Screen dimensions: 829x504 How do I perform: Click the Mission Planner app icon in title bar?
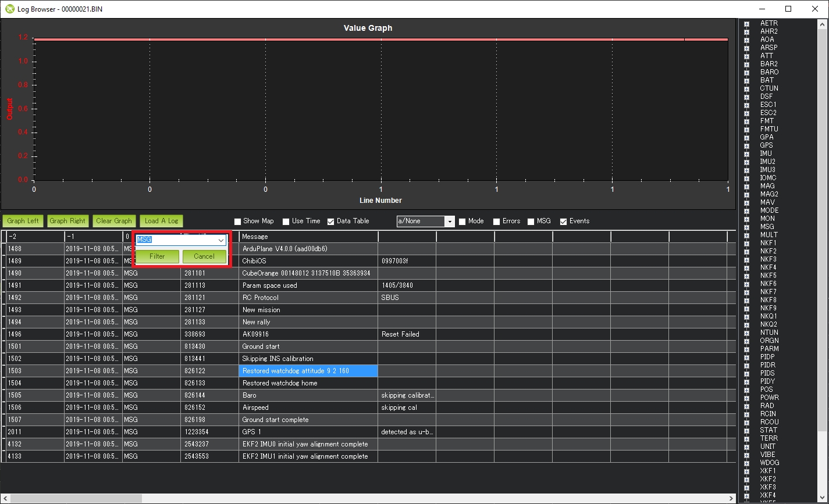(x=9, y=9)
